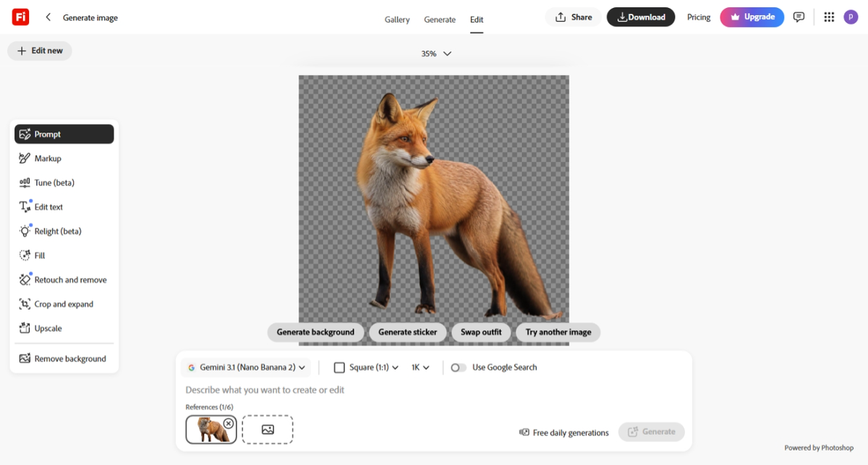Screen dimensions: 868x465
Task: Click the Generate image title text
Action: point(90,17)
